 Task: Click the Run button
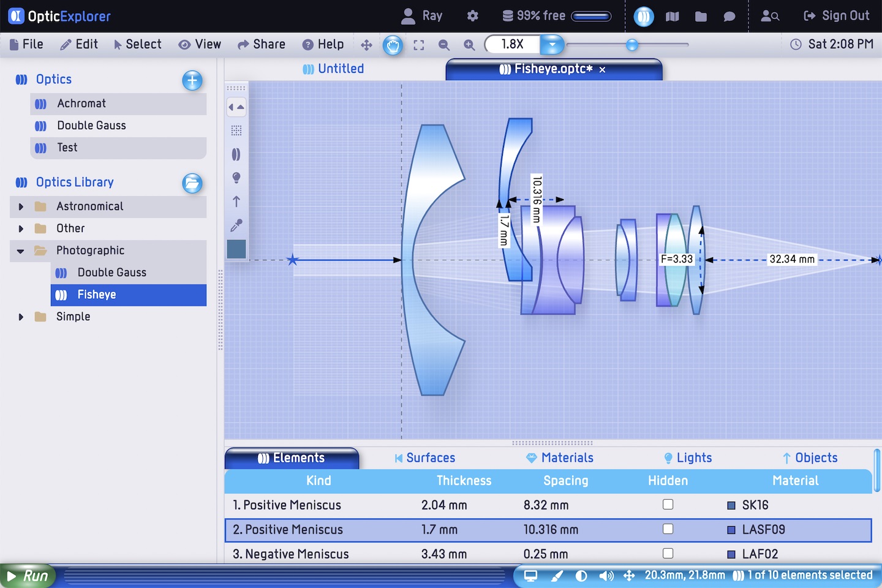click(x=28, y=576)
